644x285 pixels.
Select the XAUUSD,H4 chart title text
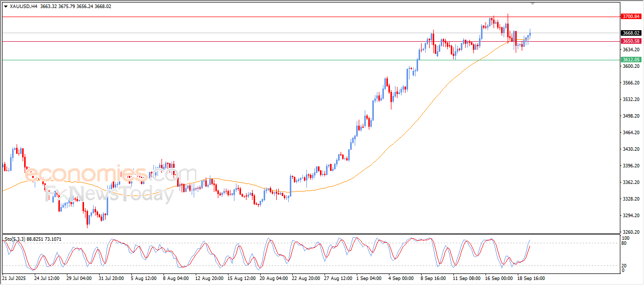(24, 7)
